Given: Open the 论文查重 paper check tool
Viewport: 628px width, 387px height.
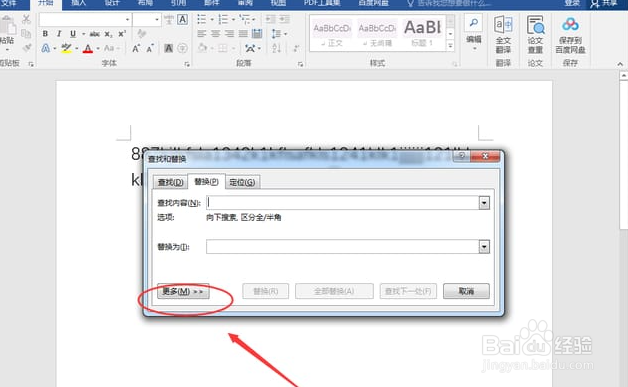Looking at the screenshot, I should [535, 35].
